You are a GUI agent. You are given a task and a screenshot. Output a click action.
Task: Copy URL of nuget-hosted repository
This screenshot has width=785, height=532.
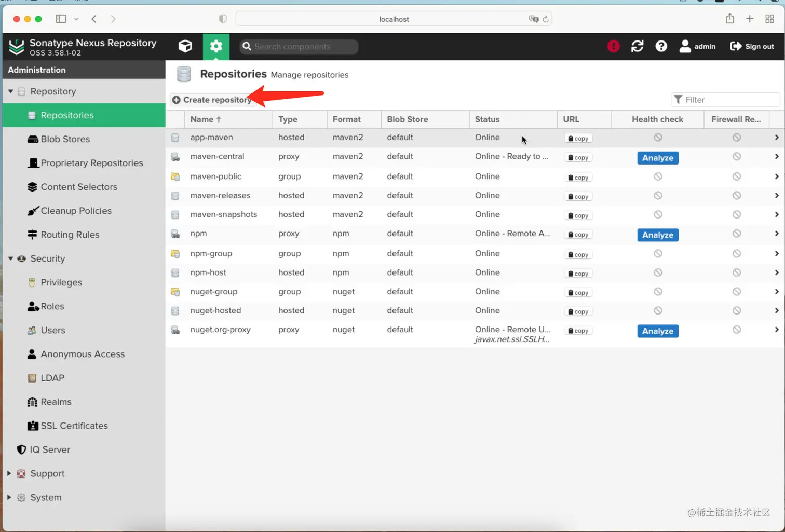(x=578, y=311)
